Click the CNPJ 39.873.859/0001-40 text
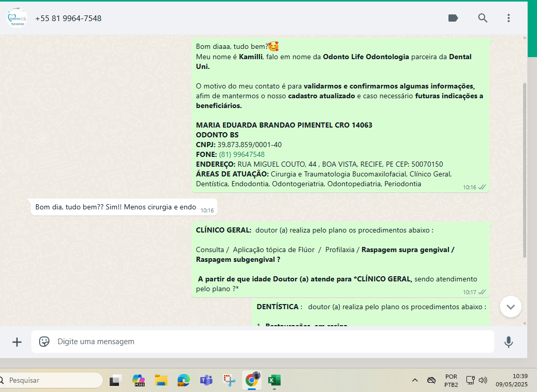Image resolution: width=537 pixels, height=392 pixels. point(239,145)
